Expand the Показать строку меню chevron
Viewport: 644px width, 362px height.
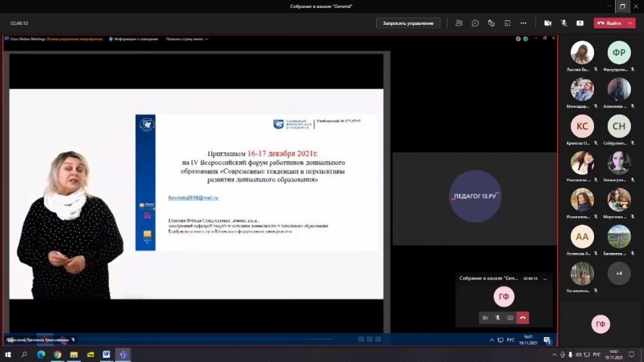pyautogui.click(x=206, y=39)
